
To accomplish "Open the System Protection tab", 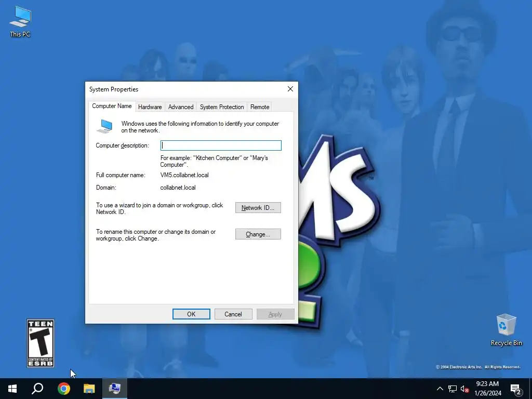I will point(222,107).
